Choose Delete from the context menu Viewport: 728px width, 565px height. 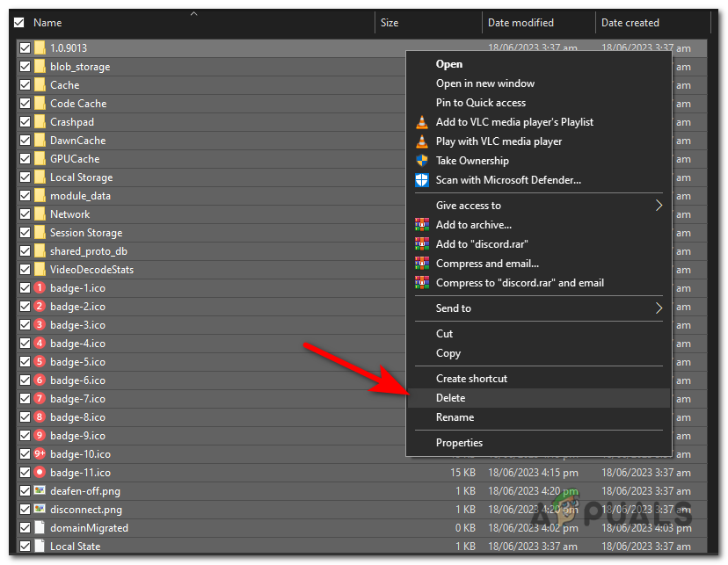coord(450,397)
